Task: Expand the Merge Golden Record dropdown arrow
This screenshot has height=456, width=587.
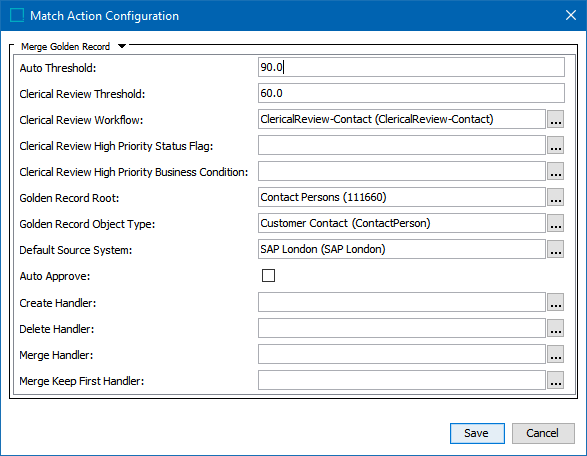Action: click(122, 46)
